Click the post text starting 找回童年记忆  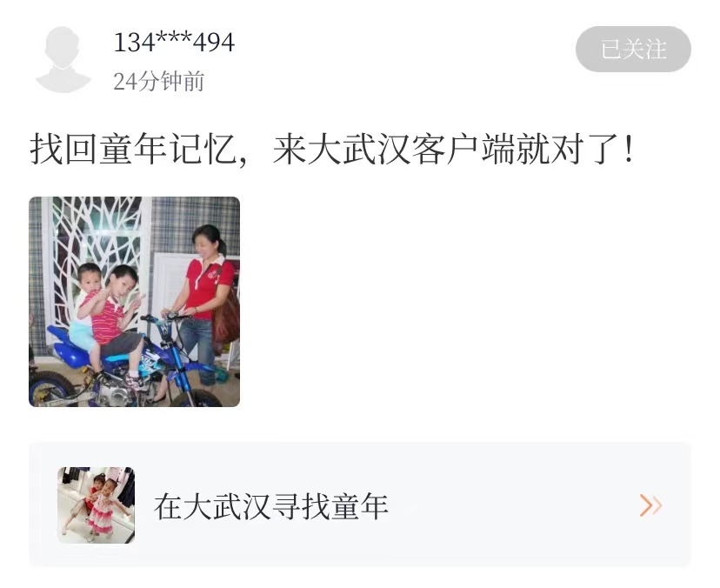(333, 149)
